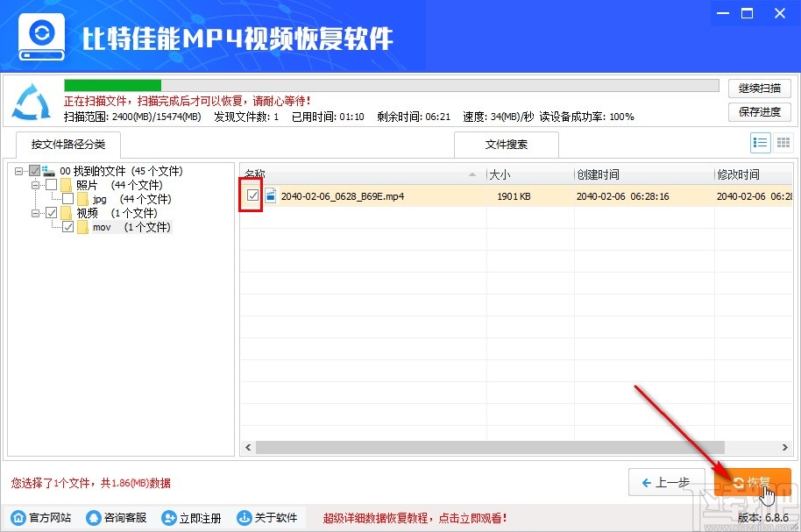The image size is (801, 532).
Task: Switch to list view icon
Action: tap(760, 143)
